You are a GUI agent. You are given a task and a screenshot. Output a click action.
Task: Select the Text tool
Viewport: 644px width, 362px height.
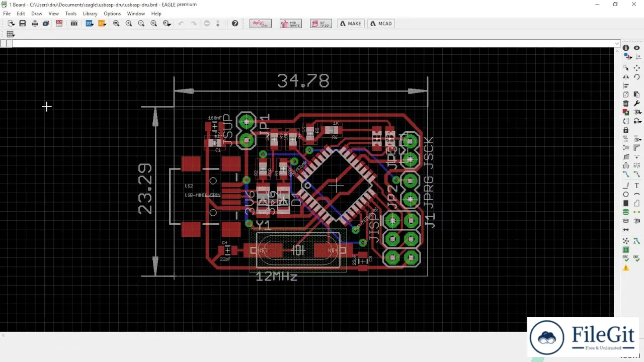point(636,186)
